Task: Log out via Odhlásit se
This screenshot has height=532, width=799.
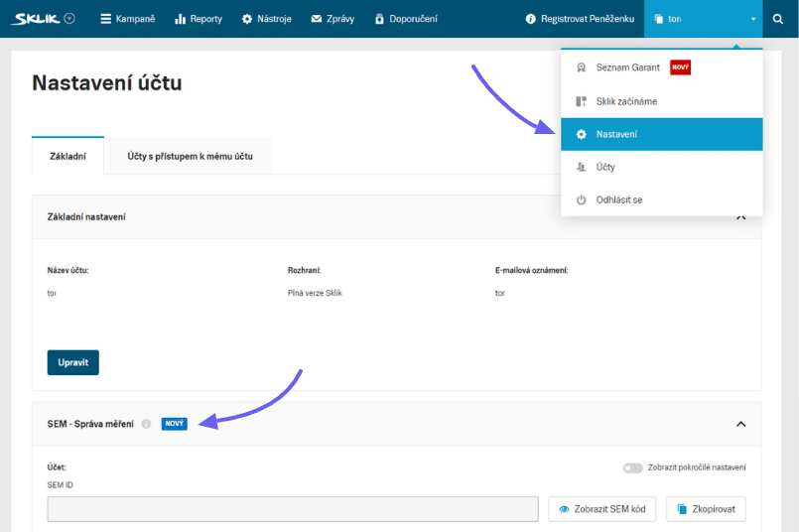Action: pyautogui.click(x=618, y=199)
